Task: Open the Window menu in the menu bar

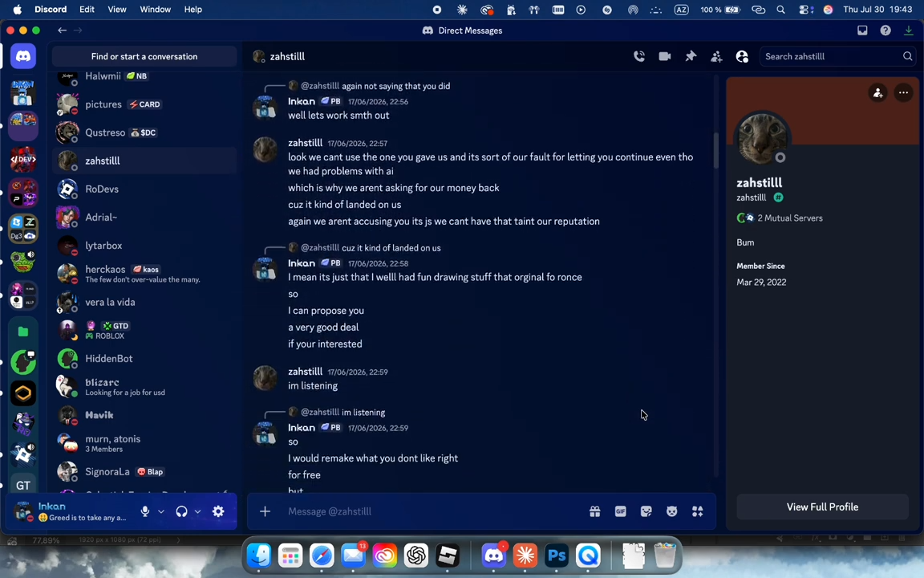Action: pos(155,10)
